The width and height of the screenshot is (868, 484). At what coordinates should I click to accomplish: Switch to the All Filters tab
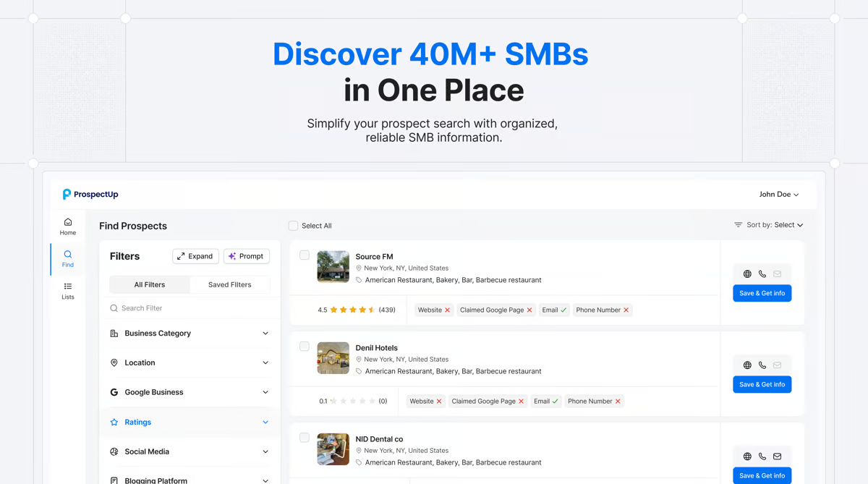[x=150, y=284]
